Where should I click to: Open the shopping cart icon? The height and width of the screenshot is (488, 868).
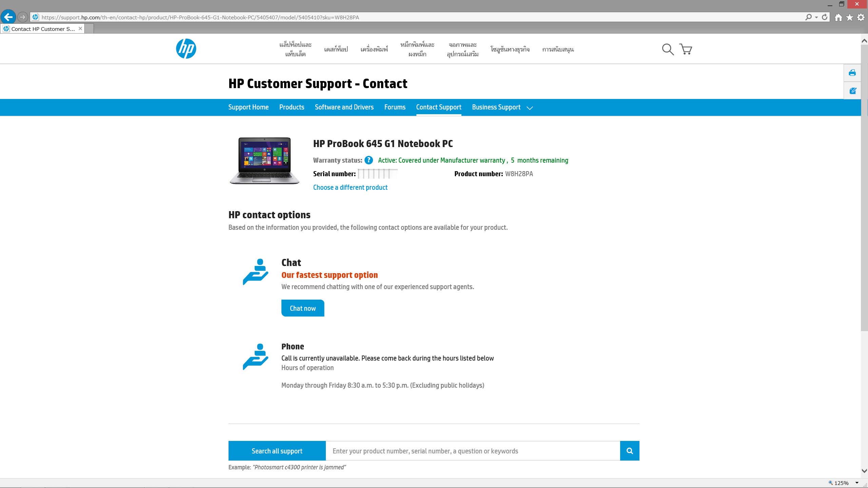(686, 49)
